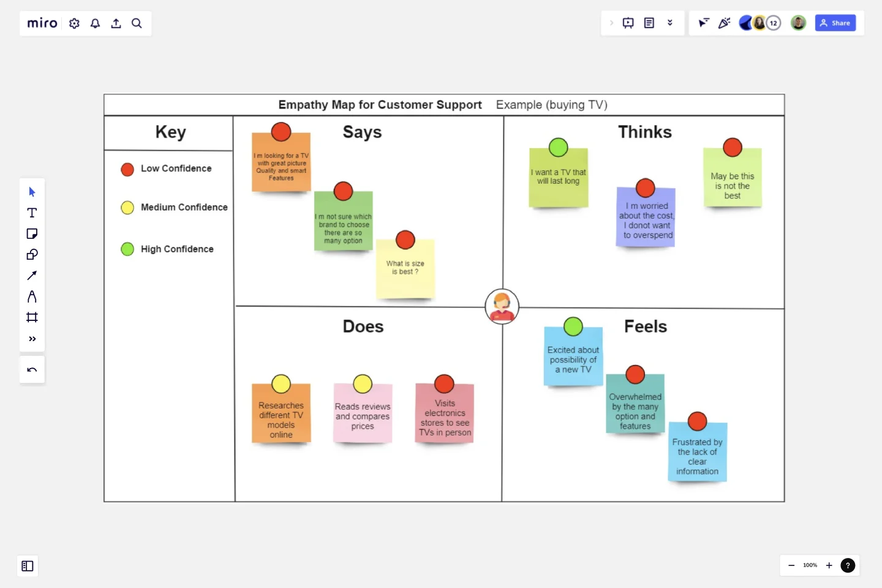This screenshot has height=588, width=882.
Task: Select the Sticky note tool
Action: [x=32, y=234]
